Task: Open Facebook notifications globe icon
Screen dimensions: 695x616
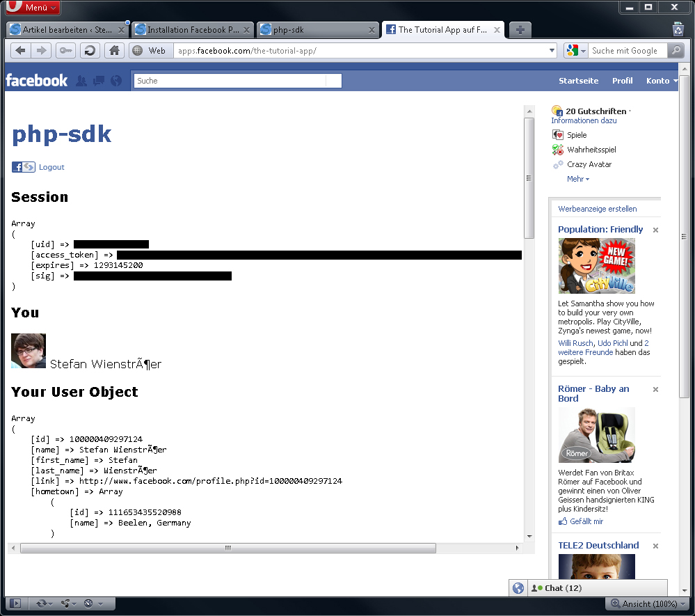Action: click(x=116, y=80)
